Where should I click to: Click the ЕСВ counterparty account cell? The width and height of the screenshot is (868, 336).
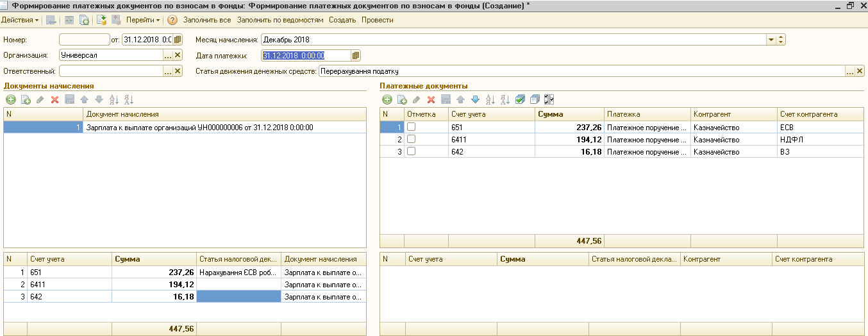[x=821, y=127]
